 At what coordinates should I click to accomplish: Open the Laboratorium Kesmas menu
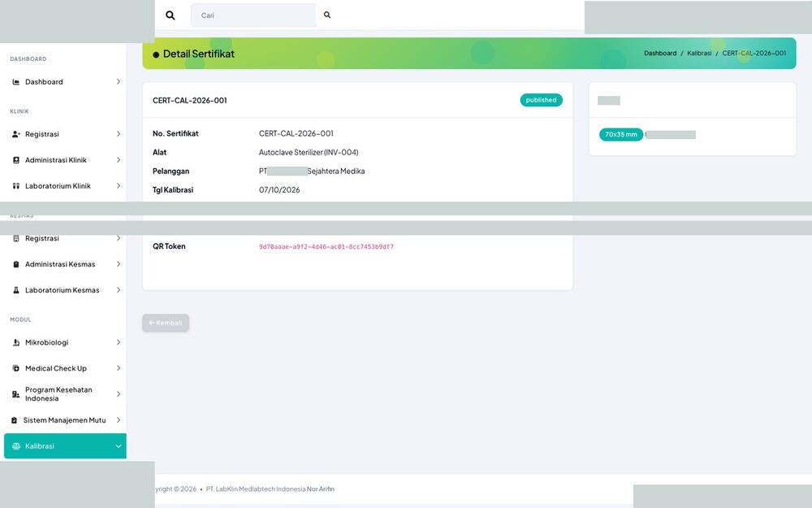[65, 290]
